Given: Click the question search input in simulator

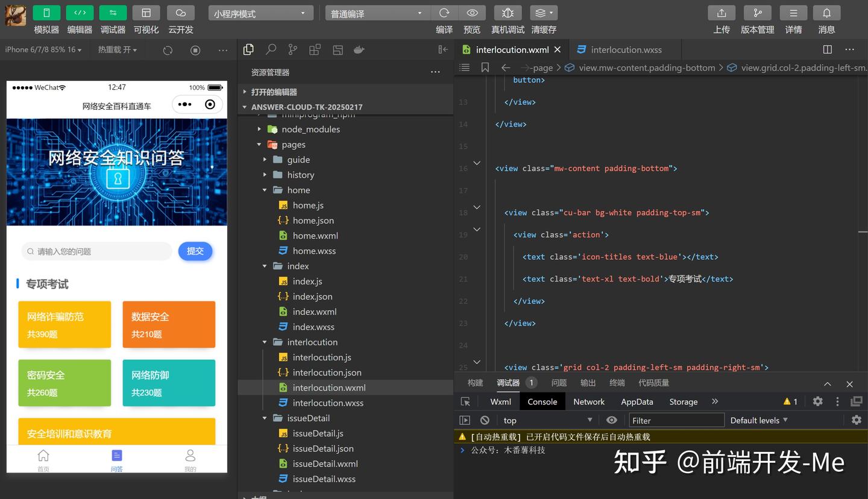Looking at the screenshot, I should click(x=96, y=251).
